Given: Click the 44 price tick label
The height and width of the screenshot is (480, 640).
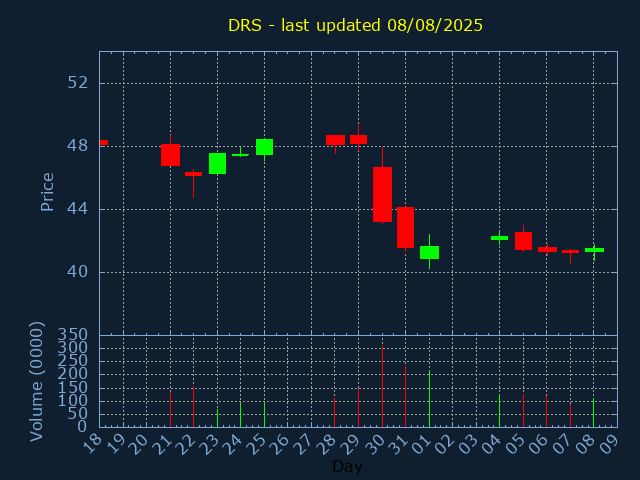Looking at the screenshot, I should pyautogui.click(x=78, y=209).
